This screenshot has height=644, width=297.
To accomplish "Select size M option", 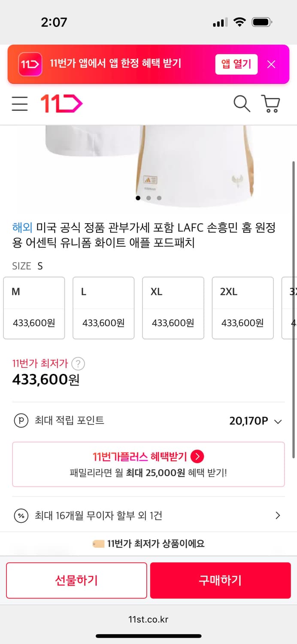I will coord(34,308).
